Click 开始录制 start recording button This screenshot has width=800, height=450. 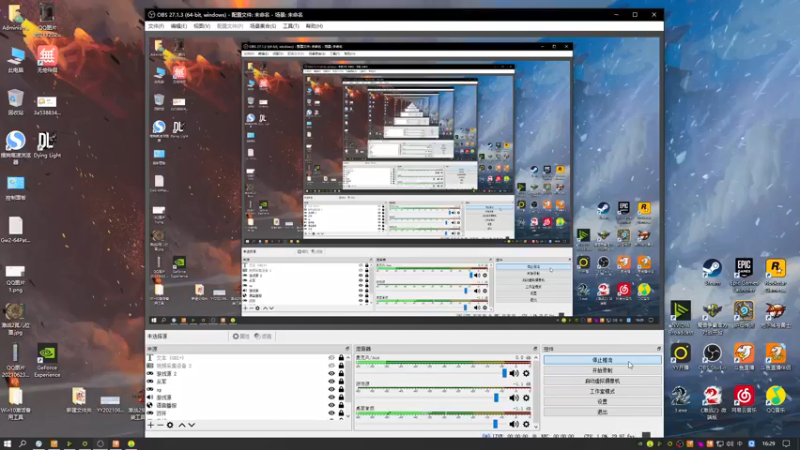pos(603,370)
